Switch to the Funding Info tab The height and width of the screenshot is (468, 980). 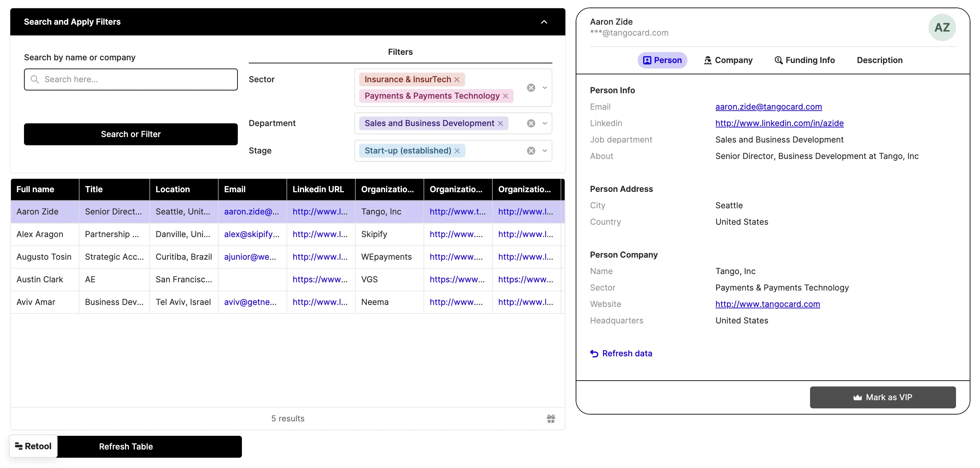click(x=804, y=61)
